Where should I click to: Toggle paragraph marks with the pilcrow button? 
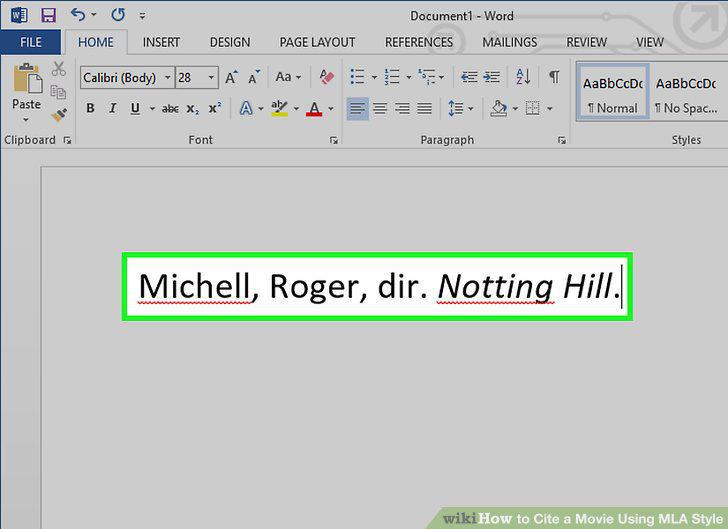click(x=554, y=77)
